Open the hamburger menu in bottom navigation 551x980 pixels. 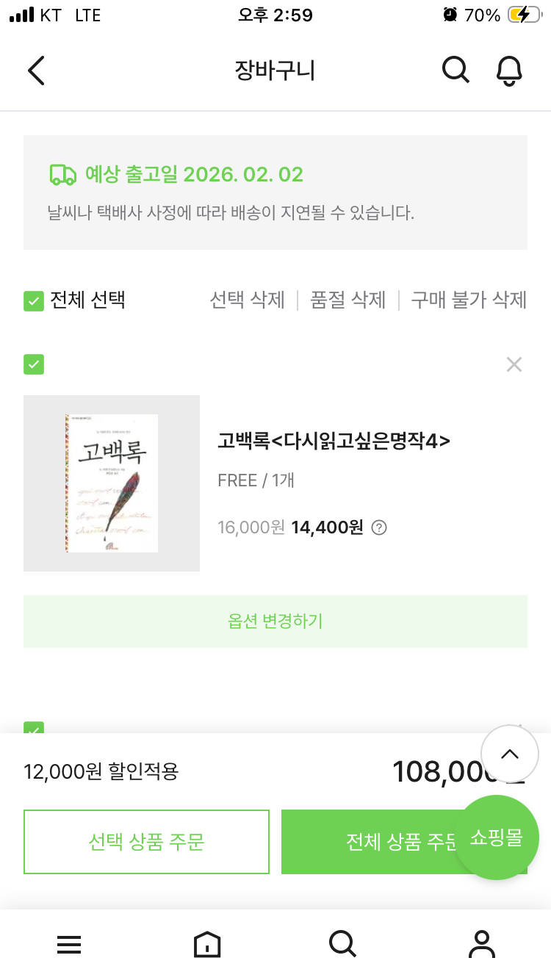[x=69, y=945]
